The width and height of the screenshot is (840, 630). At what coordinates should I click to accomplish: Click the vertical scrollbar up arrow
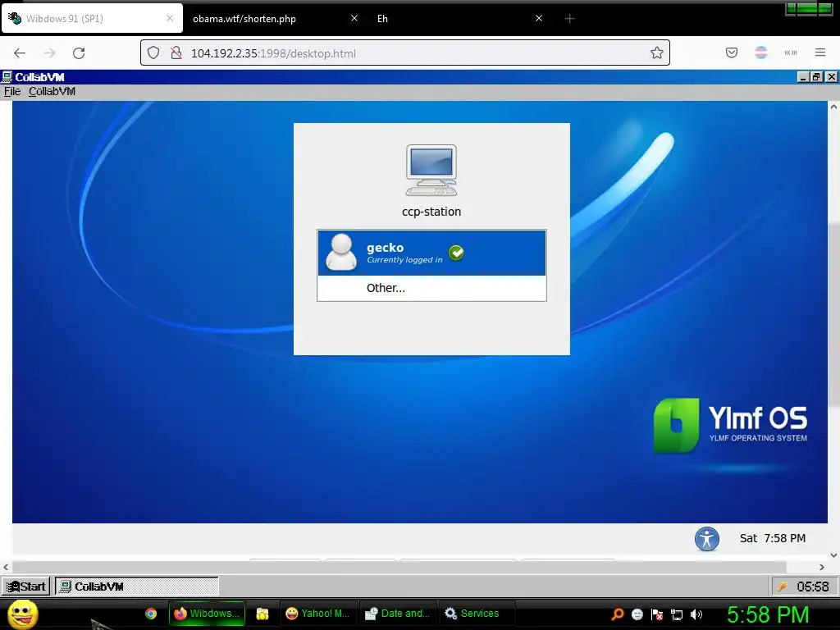[833, 107]
